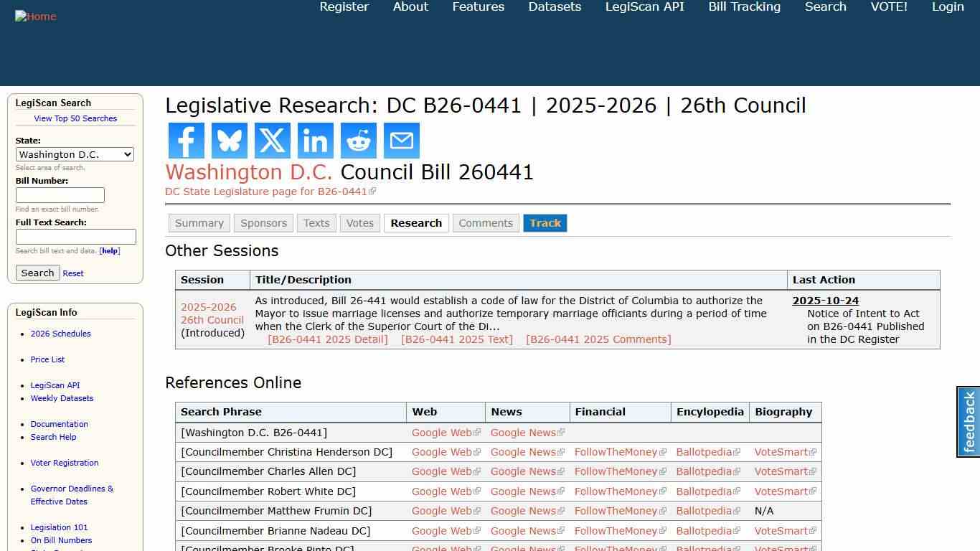Image resolution: width=980 pixels, height=551 pixels.
Task: Open the Datasets menu item
Action: [x=554, y=6]
